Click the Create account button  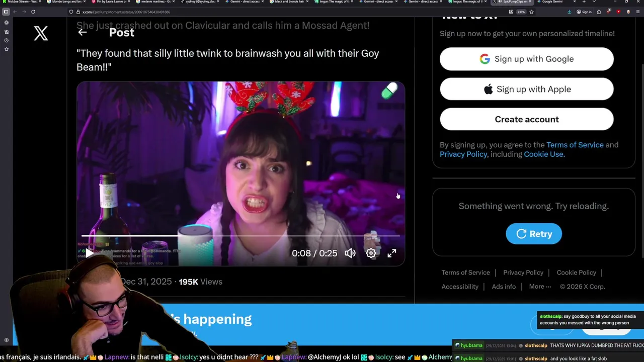click(526, 119)
